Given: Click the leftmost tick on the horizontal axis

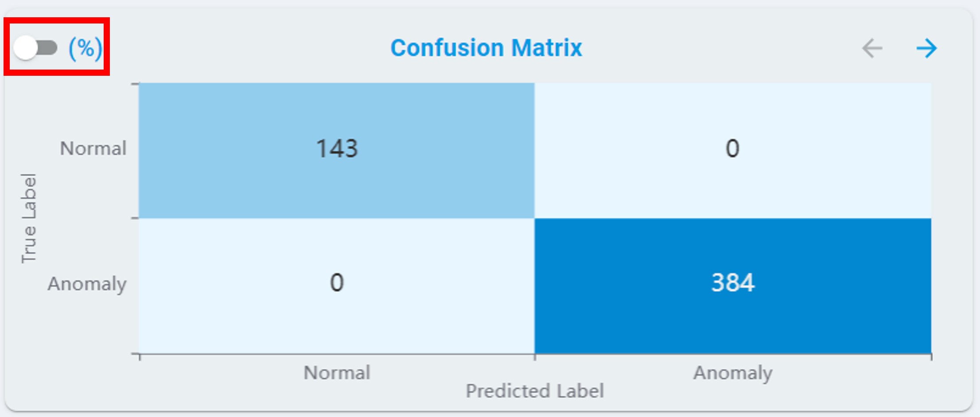Looking at the screenshot, I should point(140,357).
